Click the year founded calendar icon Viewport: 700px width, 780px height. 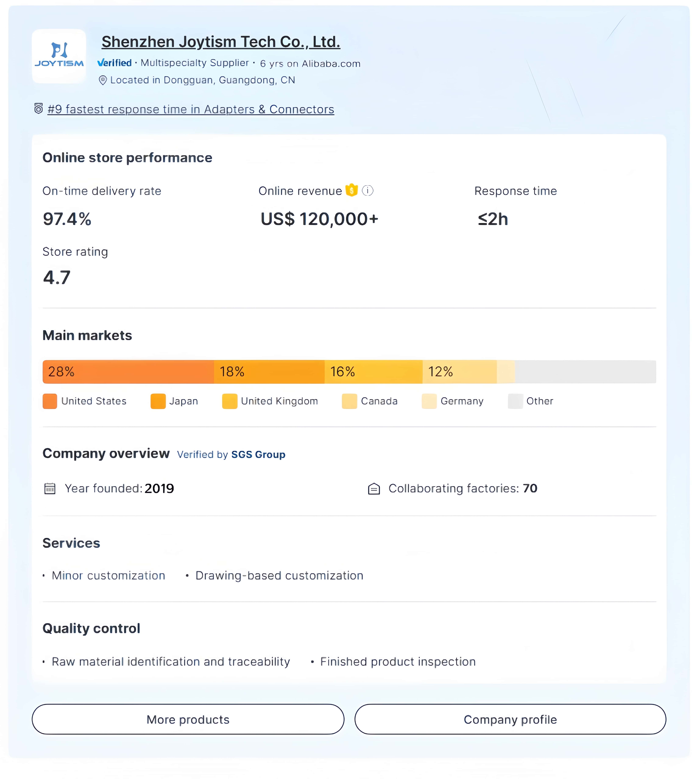click(50, 488)
